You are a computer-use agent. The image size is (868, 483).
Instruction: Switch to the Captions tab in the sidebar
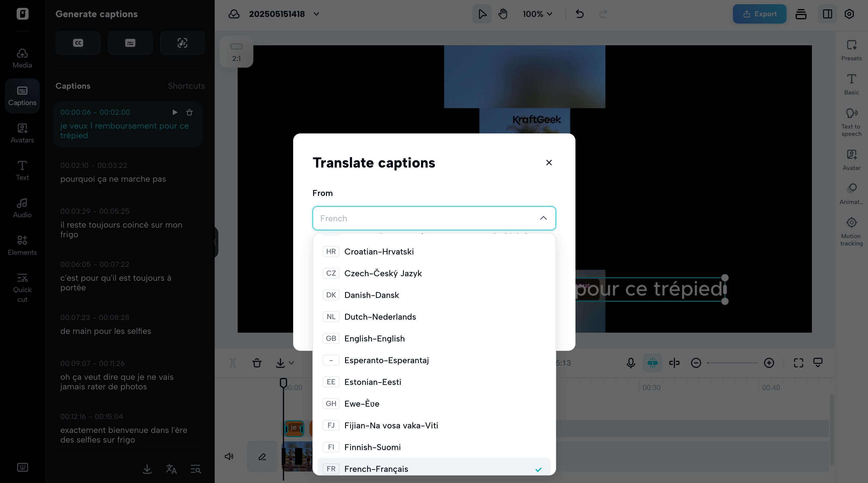click(x=22, y=96)
